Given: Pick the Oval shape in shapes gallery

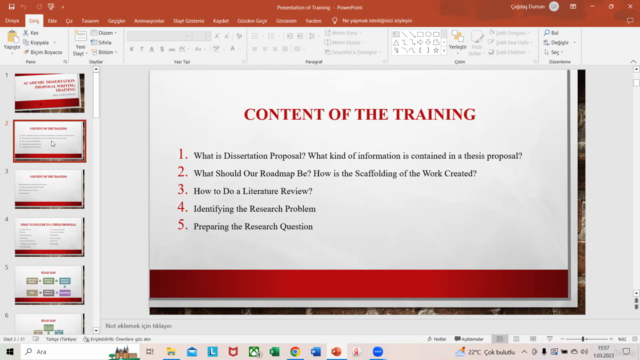Looking at the screenshot, I should [428, 34].
